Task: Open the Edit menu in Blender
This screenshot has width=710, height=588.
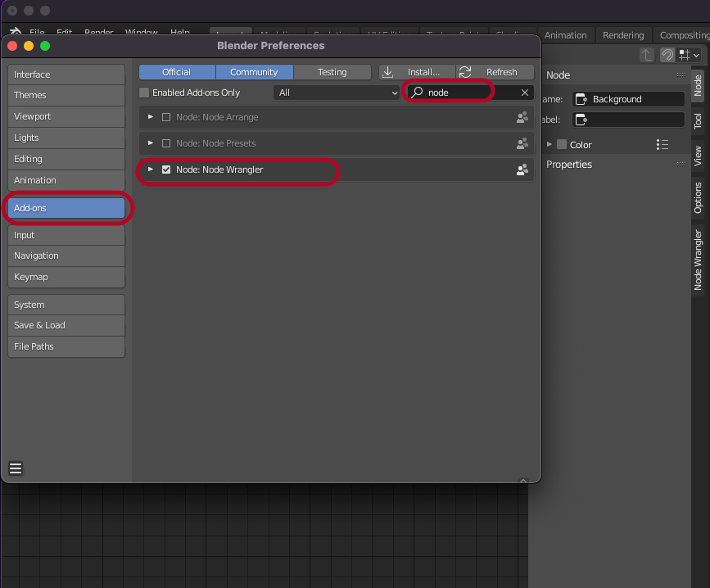Action: tap(65, 32)
